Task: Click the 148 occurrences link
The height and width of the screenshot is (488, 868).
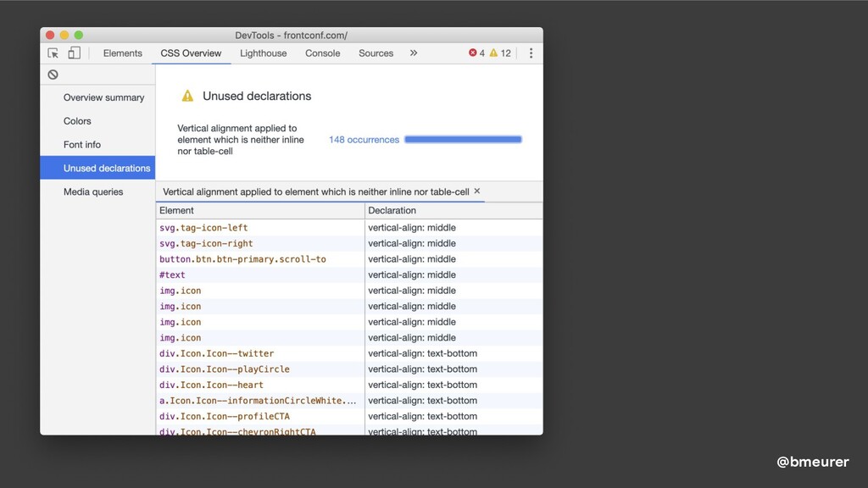Action: tap(364, 140)
